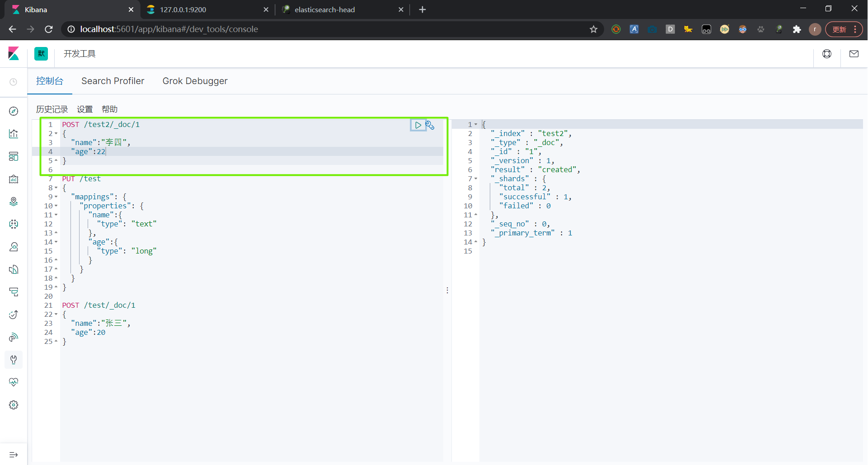Switch to the Grok Debugger tab
Image resolution: width=868 pixels, height=465 pixels.
click(195, 81)
